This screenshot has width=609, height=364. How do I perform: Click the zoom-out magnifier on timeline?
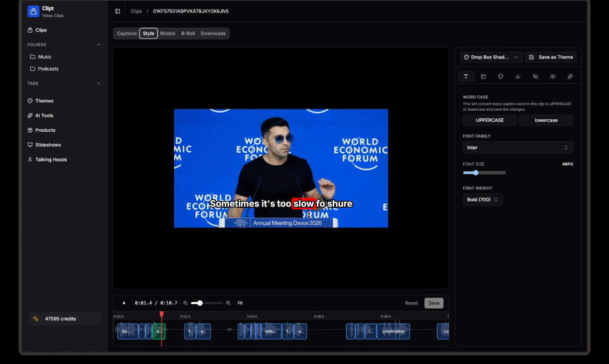[186, 303]
